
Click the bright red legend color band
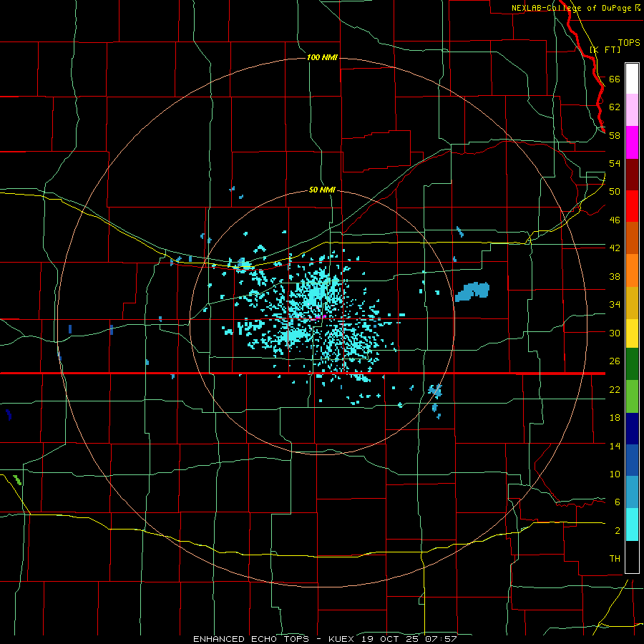point(632,206)
